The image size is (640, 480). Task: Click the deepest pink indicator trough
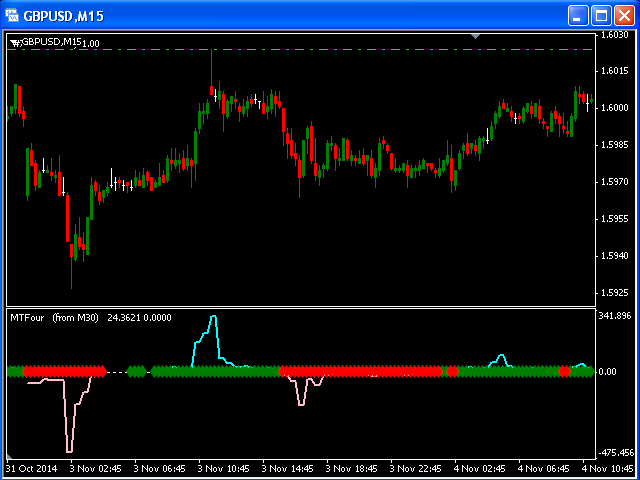point(69,450)
